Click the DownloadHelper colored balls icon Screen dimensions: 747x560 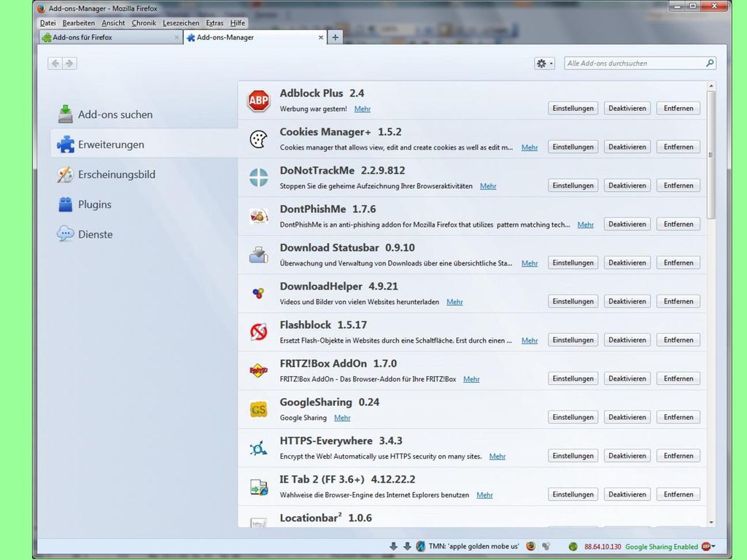pos(258,293)
